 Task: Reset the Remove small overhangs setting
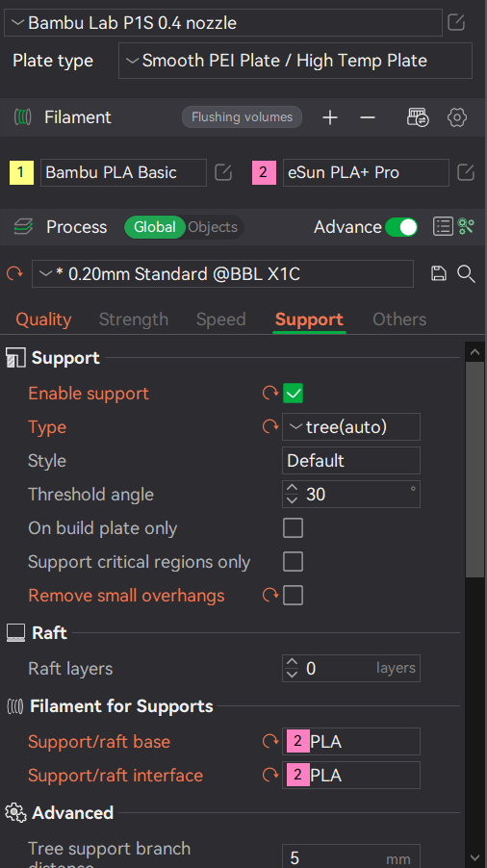(x=270, y=595)
